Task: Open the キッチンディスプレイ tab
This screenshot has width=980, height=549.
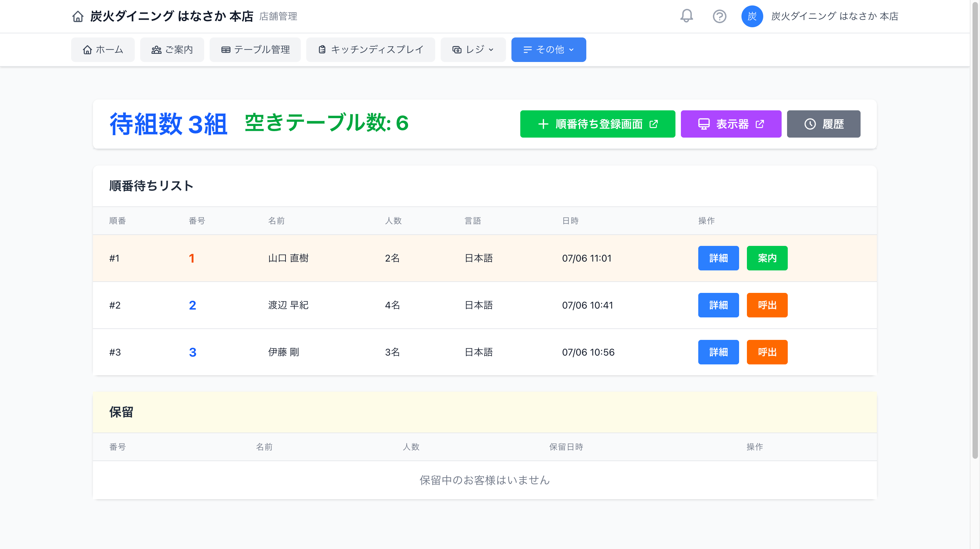Action: tap(371, 49)
